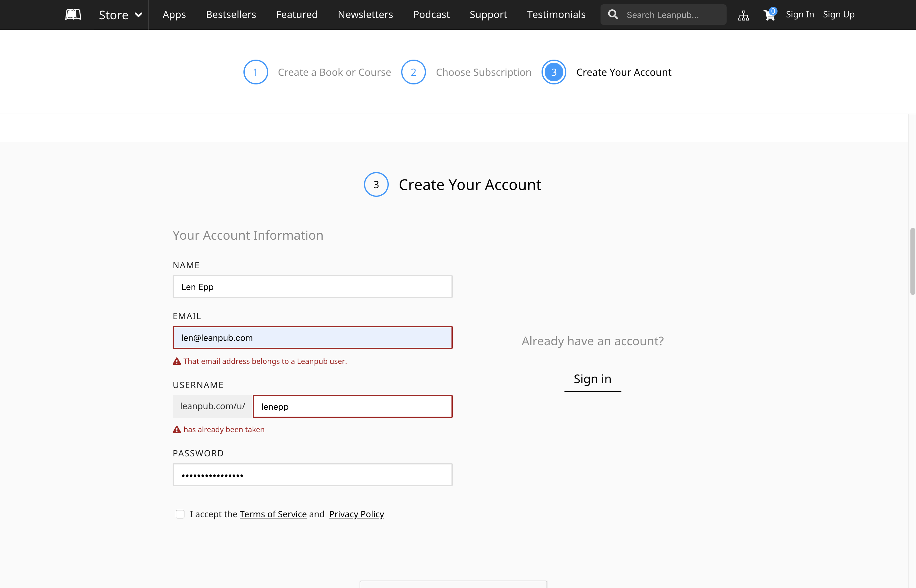This screenshot has height=588, width=916.
Task: Click the 'Already have an account?' text
Action: tap(592, 341)
